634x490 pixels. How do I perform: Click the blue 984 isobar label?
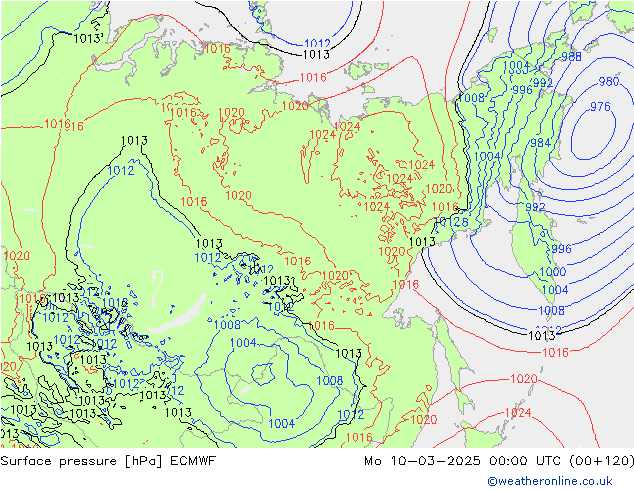(541, 143)
